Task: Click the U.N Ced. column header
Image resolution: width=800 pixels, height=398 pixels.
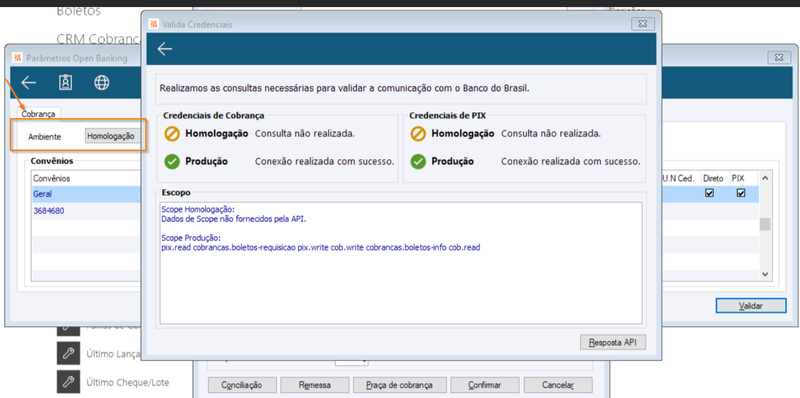Action: pos(678,179)
